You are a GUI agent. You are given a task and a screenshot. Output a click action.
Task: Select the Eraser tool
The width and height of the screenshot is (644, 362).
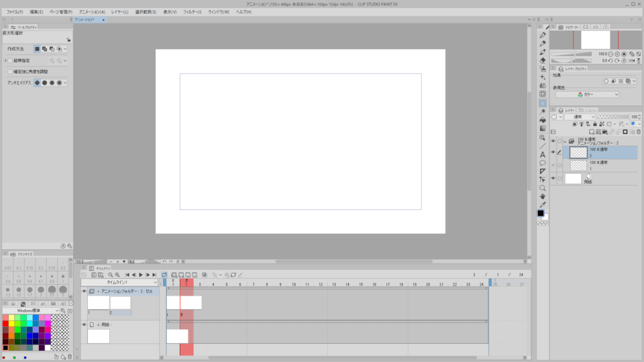click(x=543, y=60)
